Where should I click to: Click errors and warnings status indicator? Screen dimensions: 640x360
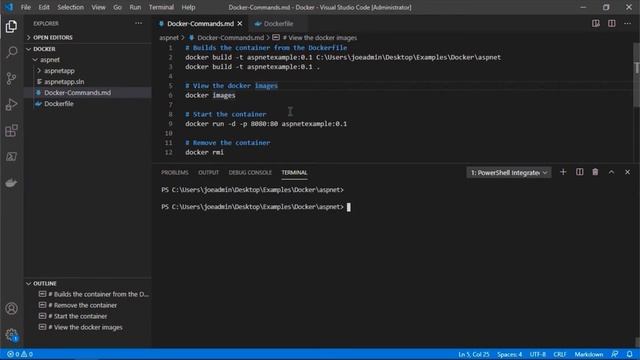[x=20, y=354]
